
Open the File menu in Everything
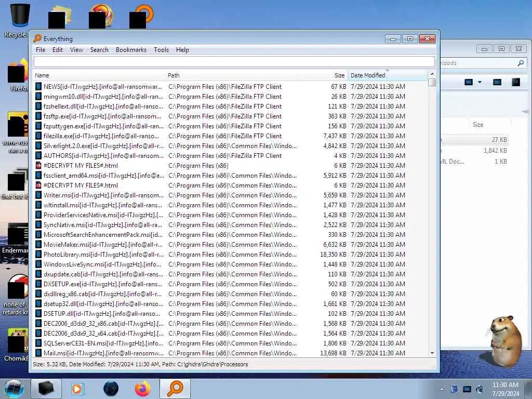coord(41,50)
